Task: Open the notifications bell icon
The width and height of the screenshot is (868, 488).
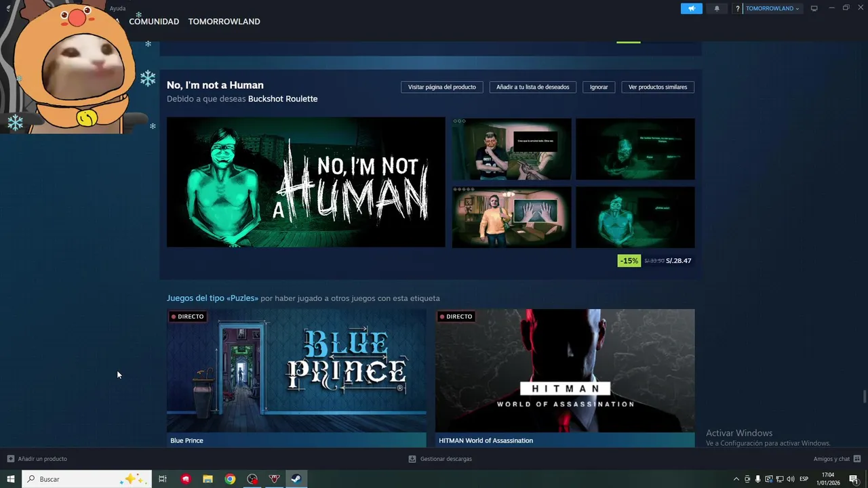Action: point(717,8)
